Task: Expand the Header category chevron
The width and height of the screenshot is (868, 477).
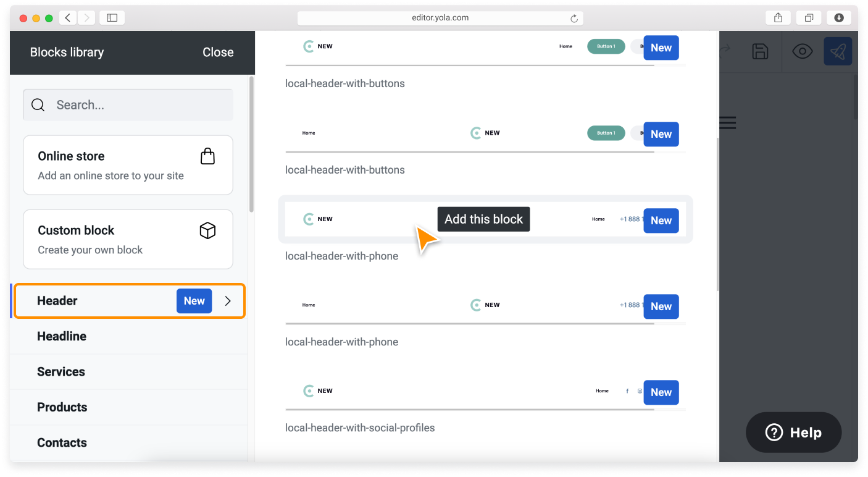Action: [228, 301]
